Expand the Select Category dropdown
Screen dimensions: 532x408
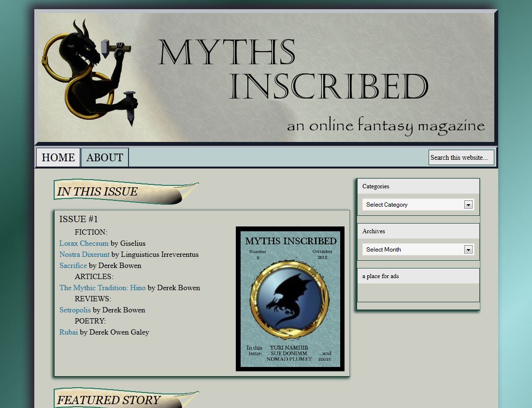pos(413,205)
